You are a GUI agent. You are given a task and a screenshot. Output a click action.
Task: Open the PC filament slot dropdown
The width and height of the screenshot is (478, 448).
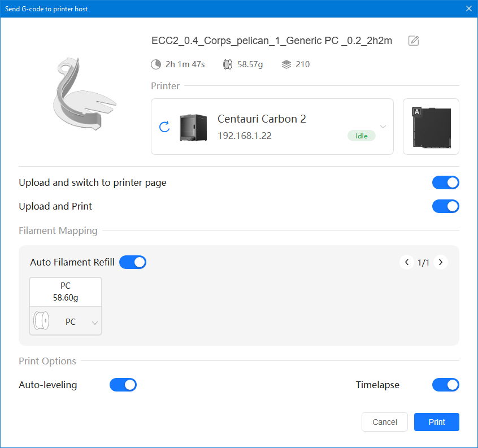[94, 323]
